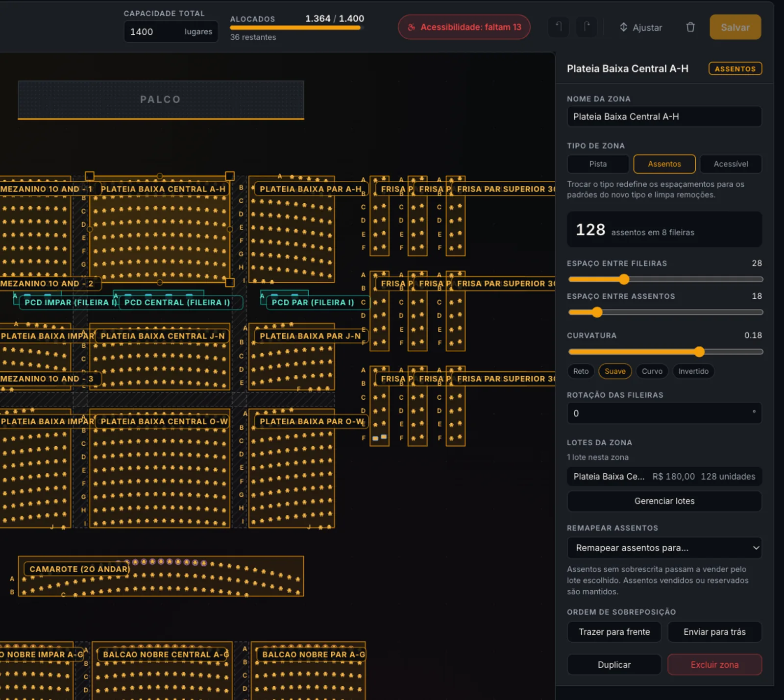Click the Nome da zona input field

coord(664,117)
